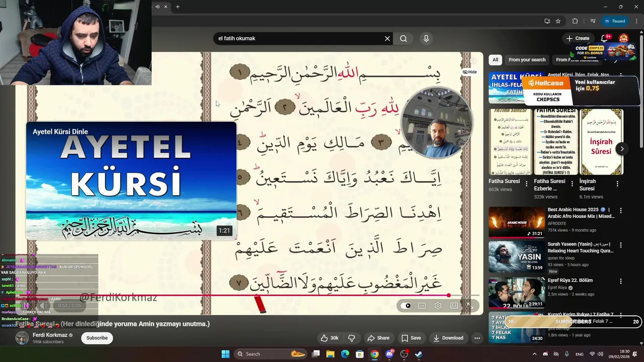Switch to theater mode in player

coord(454,306)
